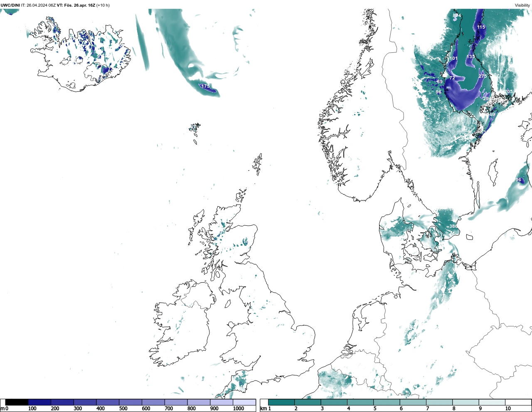Click the (+10 h) forecast offset text
The height and width of the screenshot is (412, 532).
click(103, 5)
